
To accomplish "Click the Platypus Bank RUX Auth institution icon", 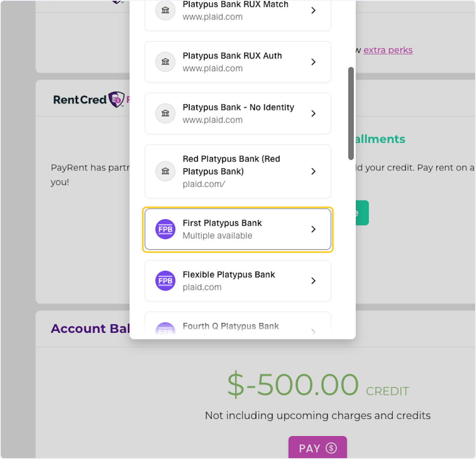I will (x=165, y=62).
